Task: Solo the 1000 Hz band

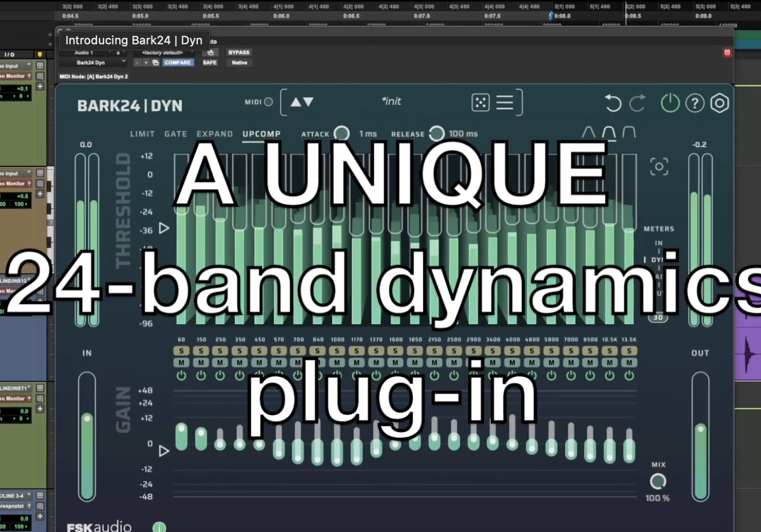Action: click(x=337, y=351)
